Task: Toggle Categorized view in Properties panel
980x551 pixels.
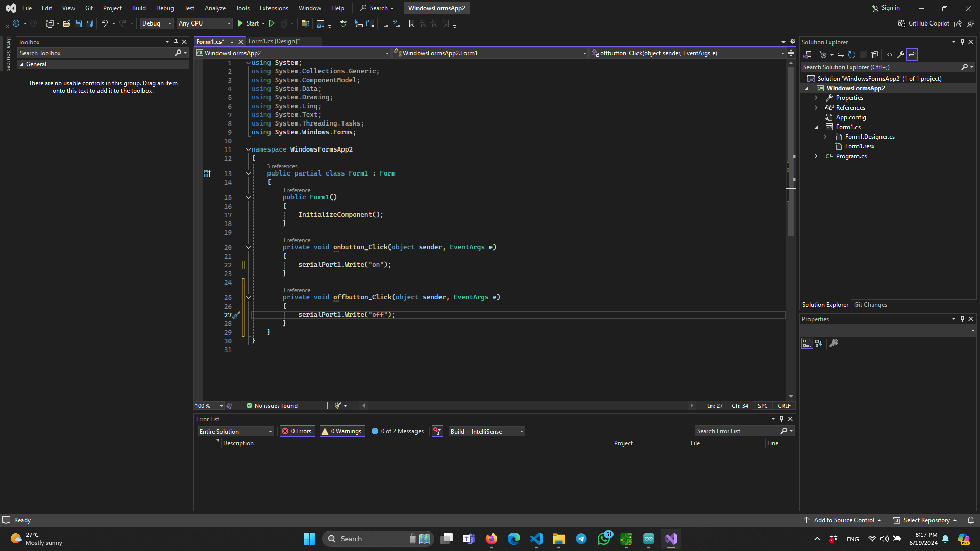Action: [x=807, y=343]
